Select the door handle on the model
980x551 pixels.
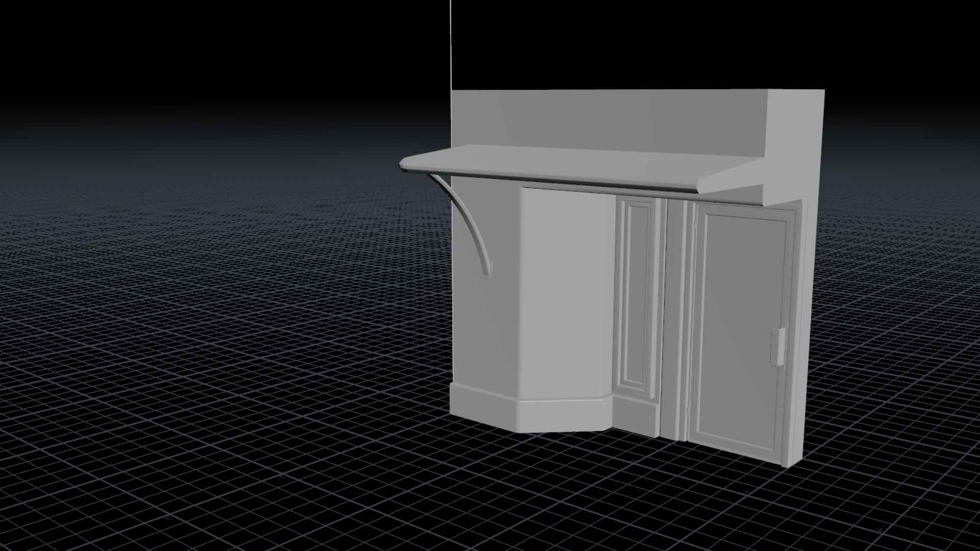(777, 347)
